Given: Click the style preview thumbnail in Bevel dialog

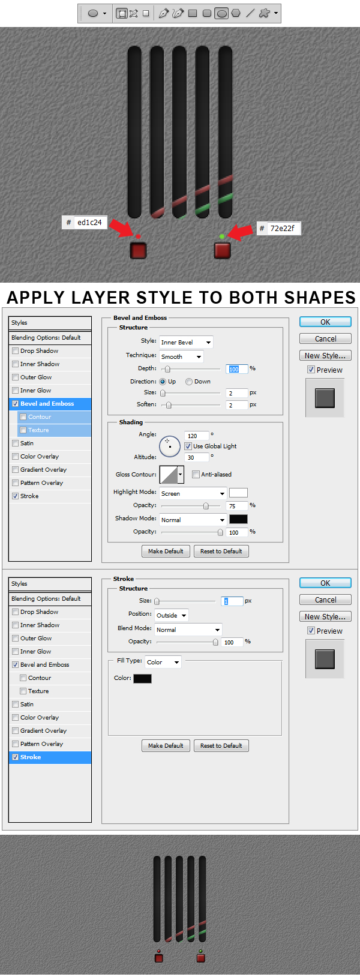Looking at the screenshot, I should [325, 397].
